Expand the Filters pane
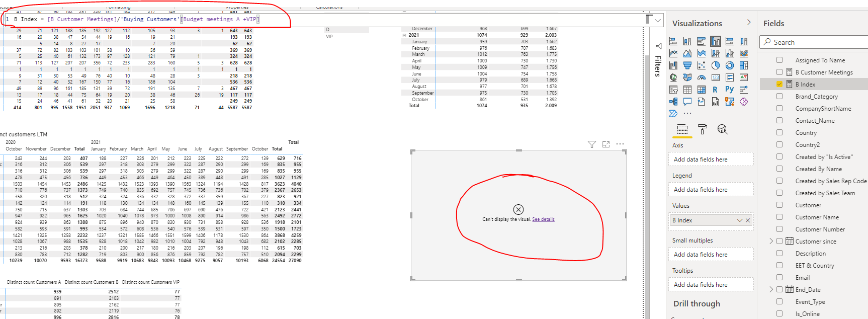Viewport: 868px width, 319px height. [x=658, y=46]
